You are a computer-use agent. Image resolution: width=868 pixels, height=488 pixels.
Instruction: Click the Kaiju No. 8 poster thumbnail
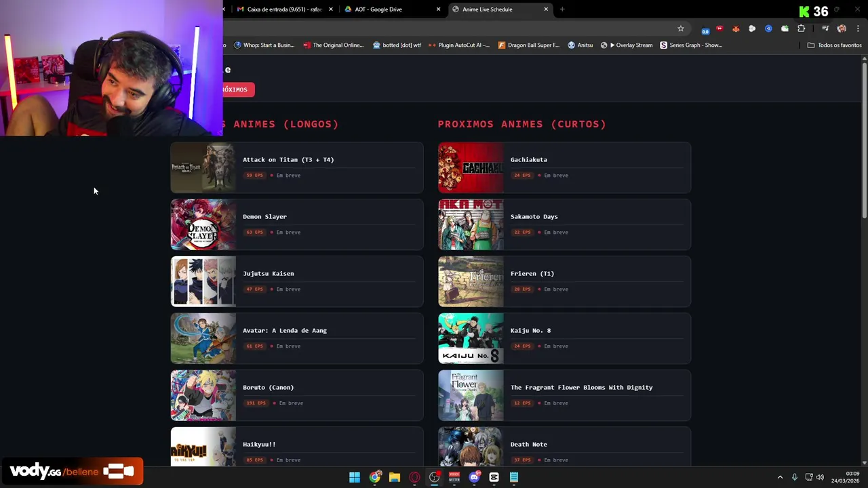tap(471, 339)
